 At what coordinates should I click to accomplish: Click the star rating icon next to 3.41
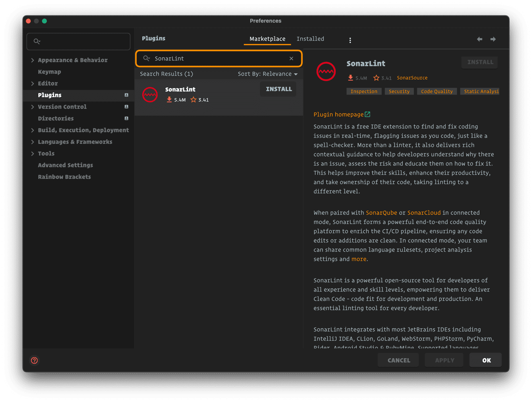pyautogui.click(x=376, y=78)
